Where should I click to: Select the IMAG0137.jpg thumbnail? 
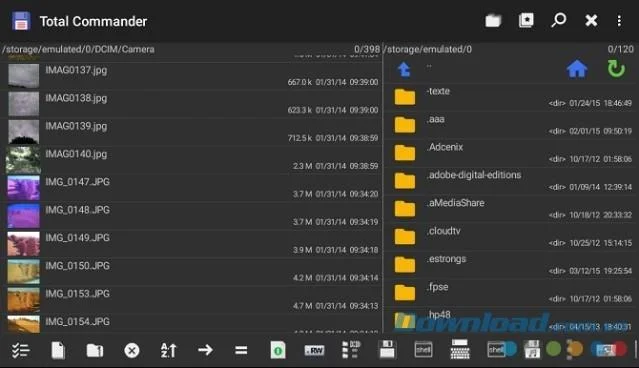coord(24,76)
